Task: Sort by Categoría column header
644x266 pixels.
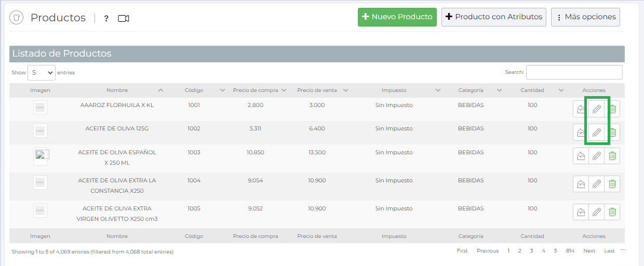Action: pos(471,90)
